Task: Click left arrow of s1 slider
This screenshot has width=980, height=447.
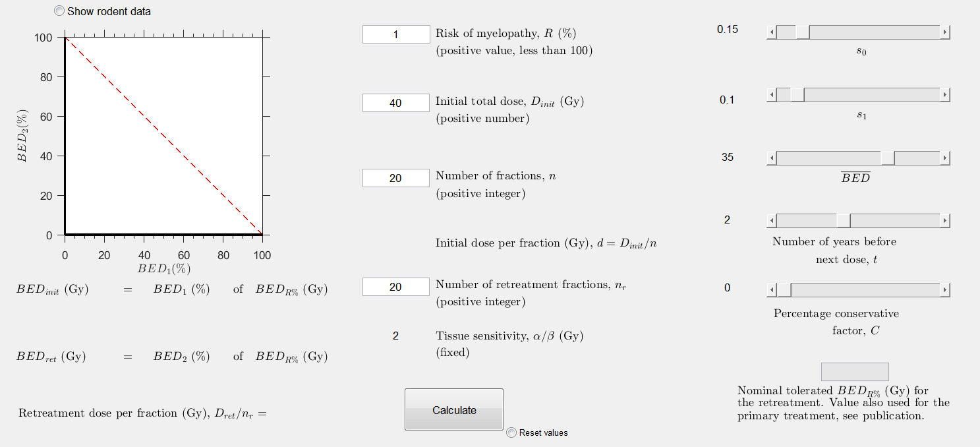Action: click(x=772, y=95)
